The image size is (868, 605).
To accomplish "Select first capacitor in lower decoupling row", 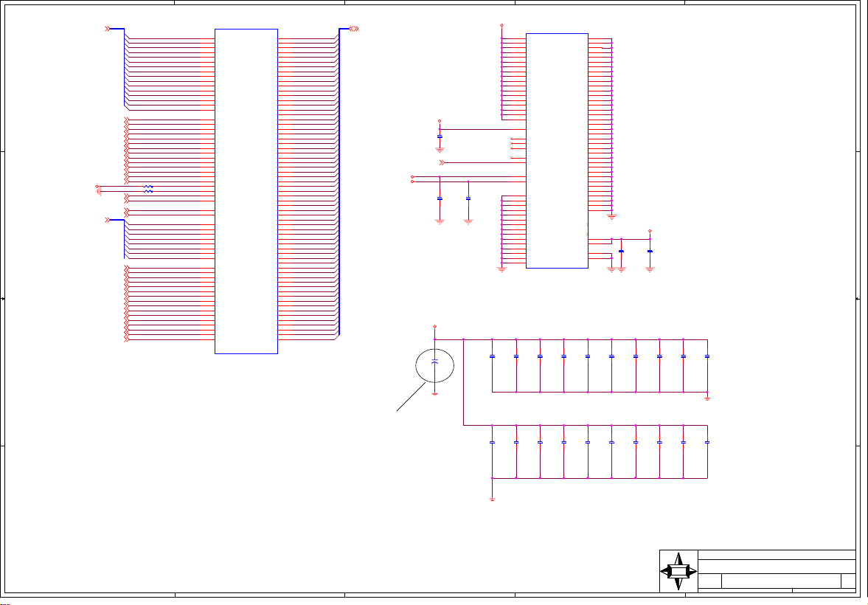I will pos(492,443).
